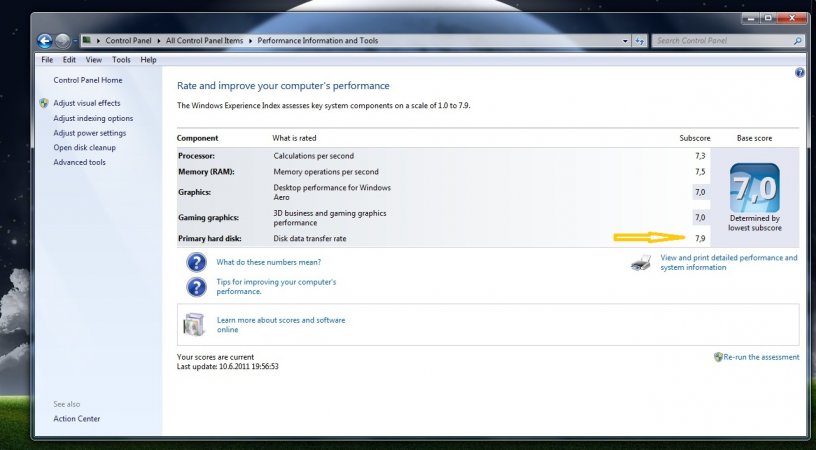Viewport: 816px width, 450px height.
Task: Open the blue Help question mark icon
Action: coord(800,73)
